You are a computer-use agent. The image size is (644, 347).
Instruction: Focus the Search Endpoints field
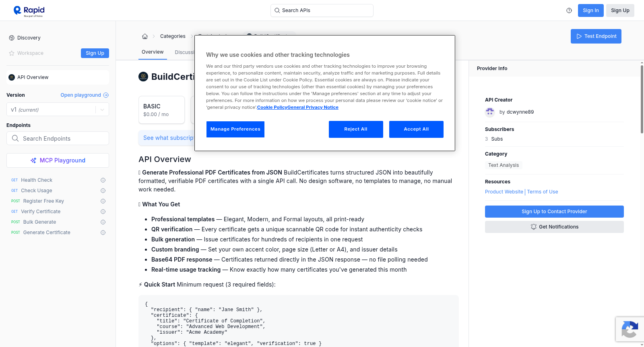point(58,138)
